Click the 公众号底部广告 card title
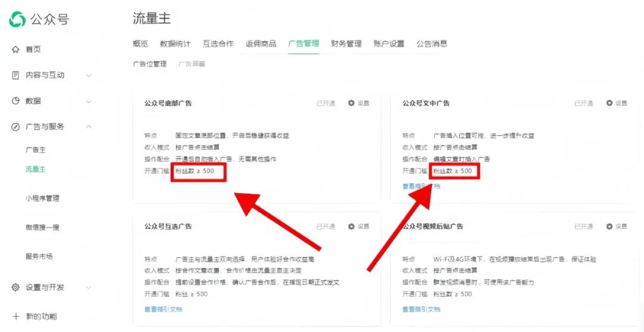 (168, 103)
